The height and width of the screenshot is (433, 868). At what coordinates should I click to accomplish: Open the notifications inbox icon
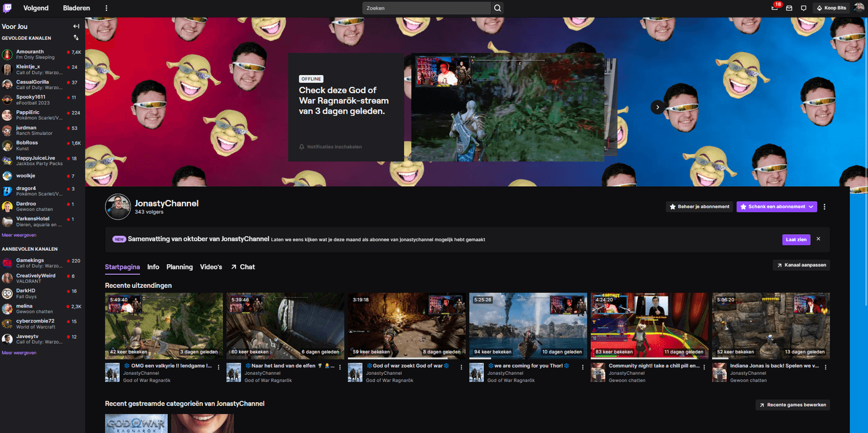(789, 8)
